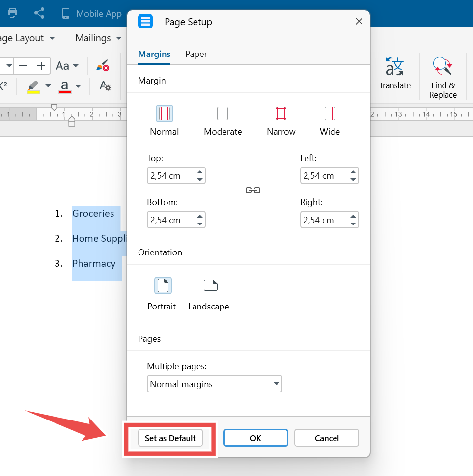Increase the Bottom margin with up arrow

(x=200, y=216)
